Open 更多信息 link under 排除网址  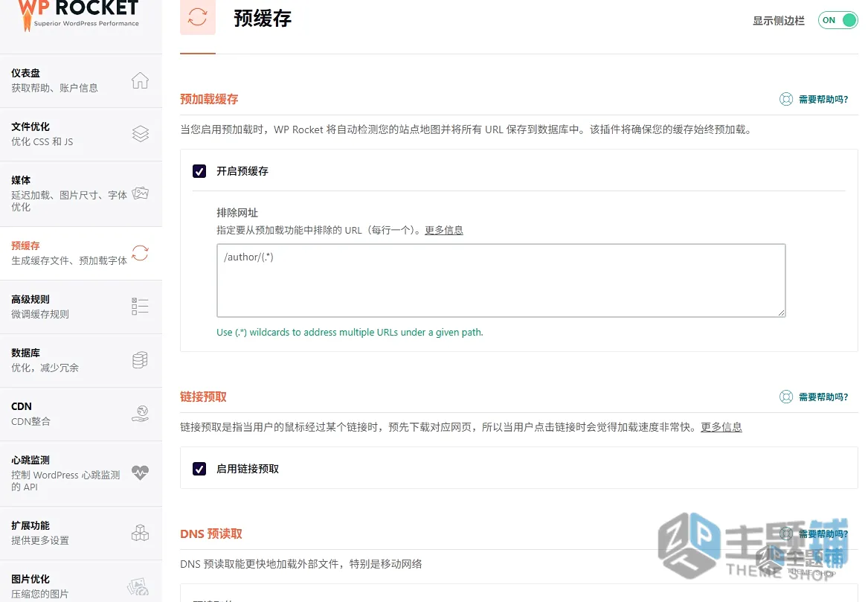pyautogui.click(x=444, y=230)
